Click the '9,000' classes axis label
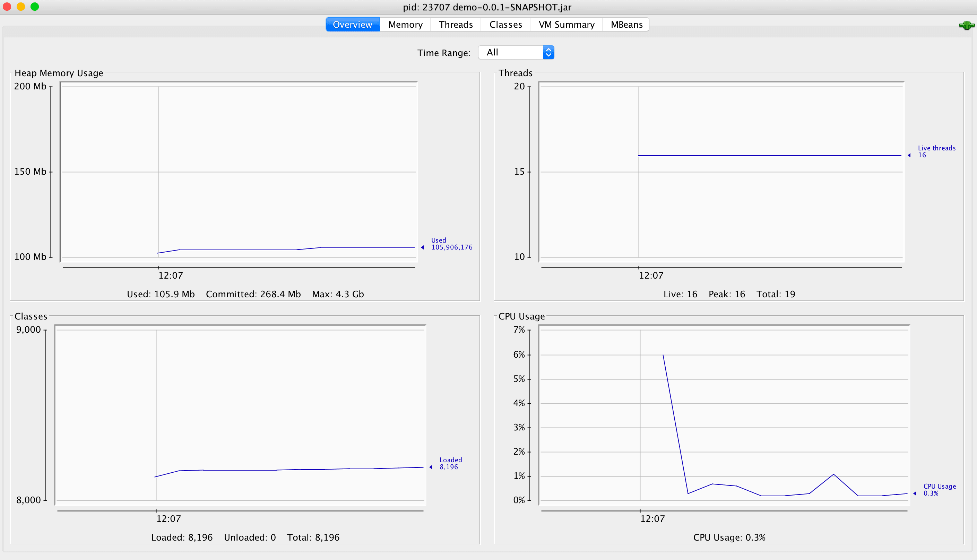 [x=28, y=330]
